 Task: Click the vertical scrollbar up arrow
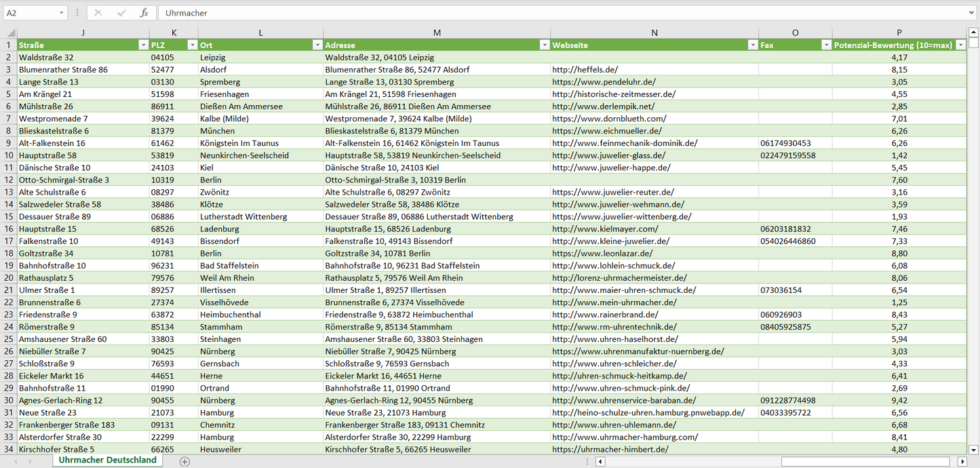(x=974, y=32)
